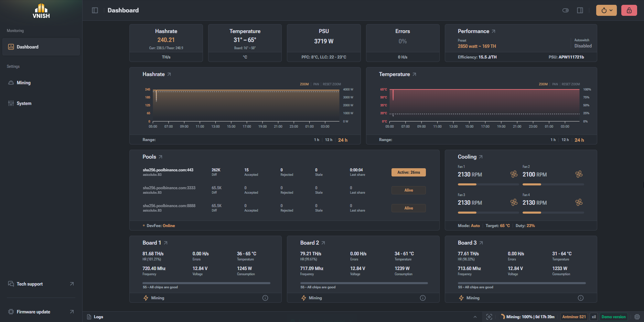Click RESET ZOOM on Hashrate chart
644x322 pixels.
[x=332, y=84]
